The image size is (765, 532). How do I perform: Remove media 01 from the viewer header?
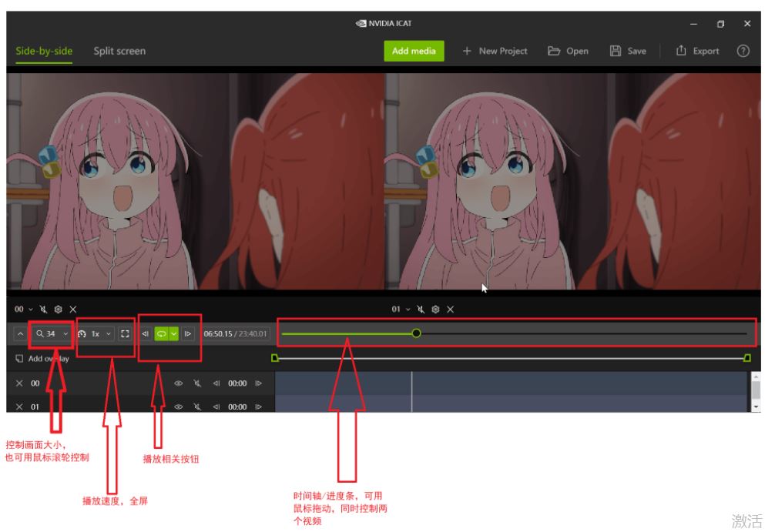click(x=451, y=309)
